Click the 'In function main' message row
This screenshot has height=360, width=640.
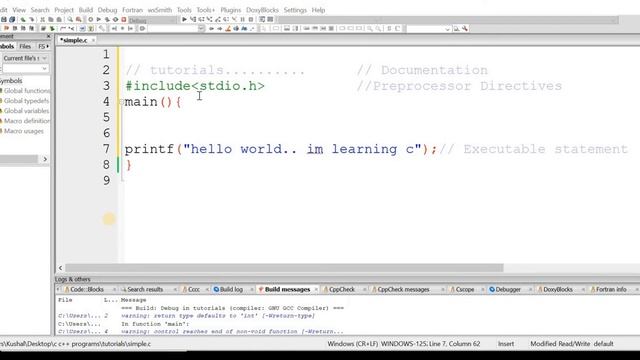[155, 324]
